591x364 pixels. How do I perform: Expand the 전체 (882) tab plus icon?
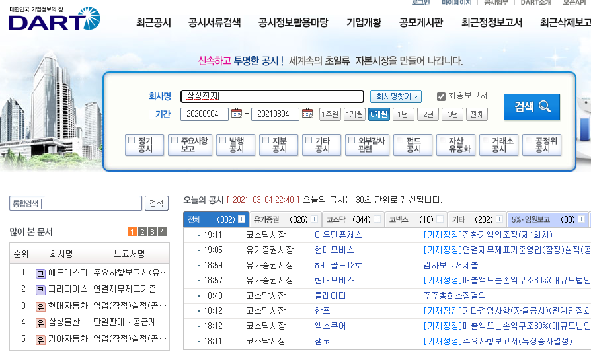(241, 219)
